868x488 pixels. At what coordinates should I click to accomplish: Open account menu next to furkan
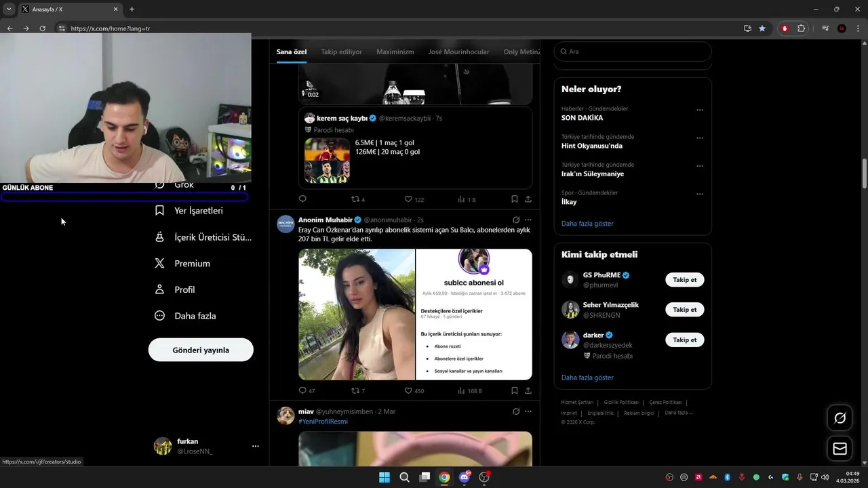coord(256,446)
